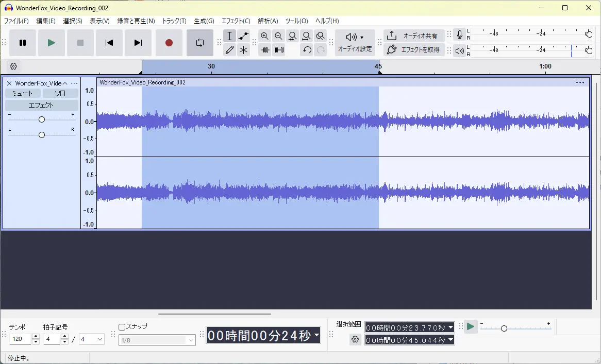
Task: Click the テンポ value field 120
Action: pyautogui.click(x=21, y=339)
